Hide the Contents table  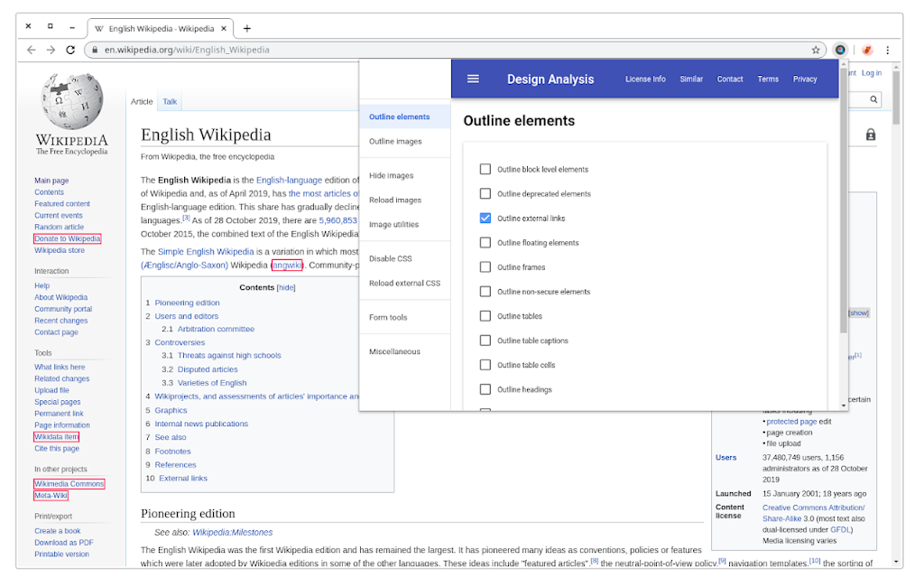coord(286,288)
